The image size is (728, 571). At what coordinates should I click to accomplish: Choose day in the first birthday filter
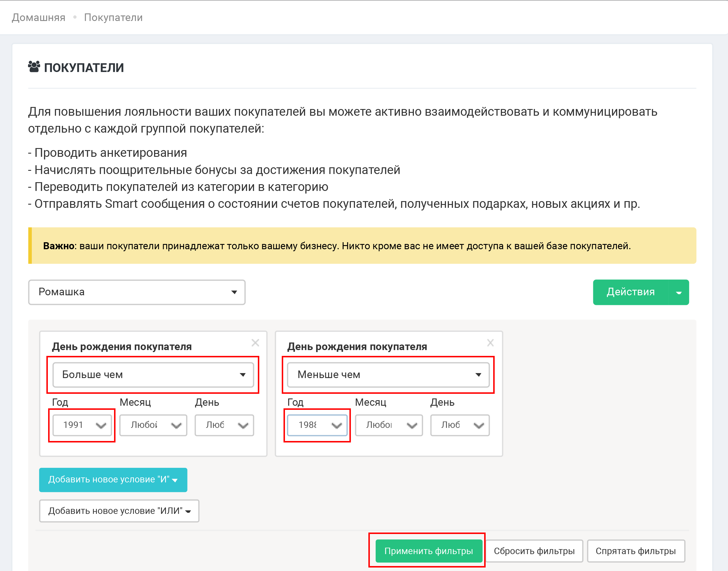click(x=224, y=425)
